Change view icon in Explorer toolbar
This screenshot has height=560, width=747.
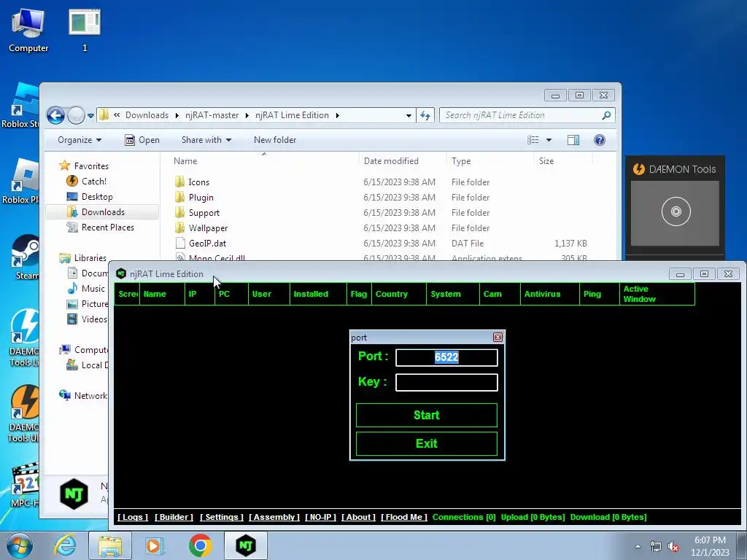click(533, 140)
